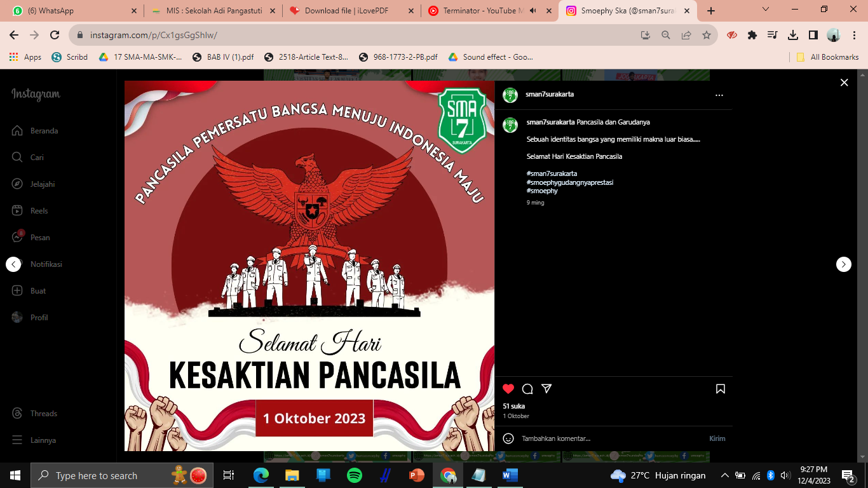The width and height of the screenshot is (868, 488).
Task: Open the Chrome tab search dropdown
Action: 766,10
